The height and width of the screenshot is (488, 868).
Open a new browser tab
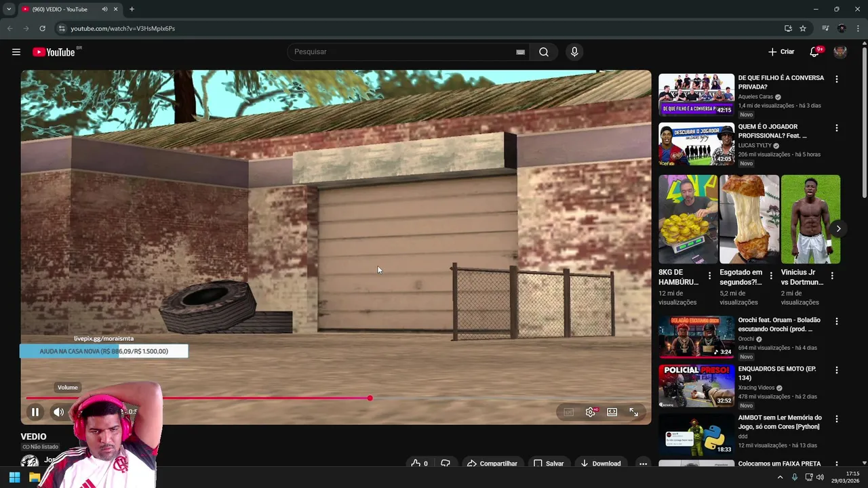(132, 9)
